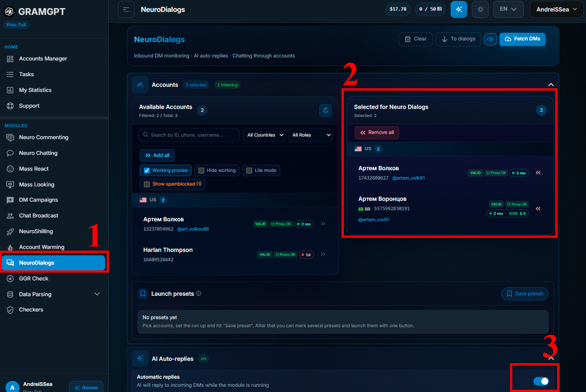Open All Roles dropdown
This screenshot has width=586, height=392.
(310, 135)
